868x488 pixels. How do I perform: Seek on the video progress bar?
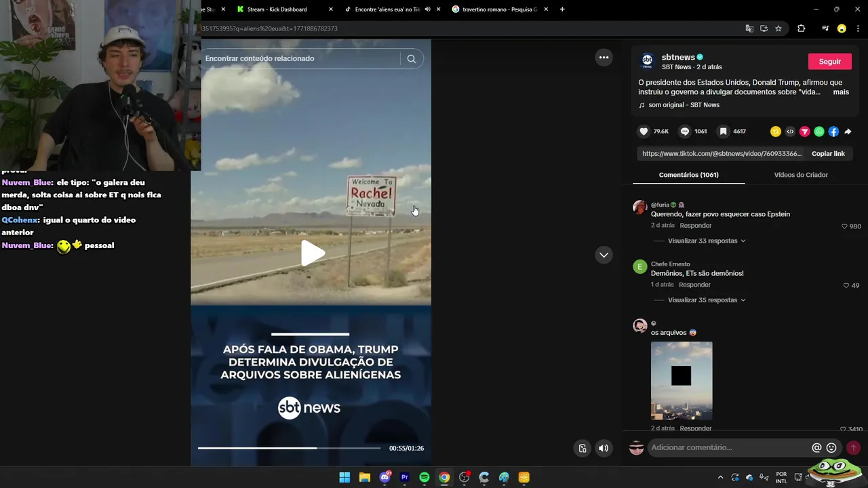point(290,448)
